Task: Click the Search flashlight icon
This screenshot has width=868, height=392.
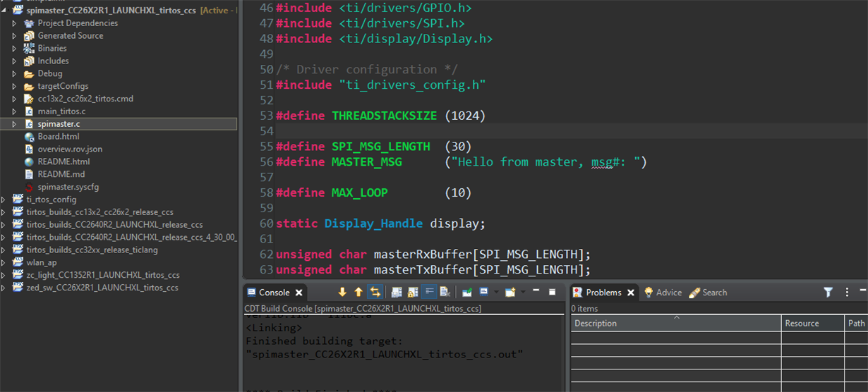Action: tap(694, 293)
